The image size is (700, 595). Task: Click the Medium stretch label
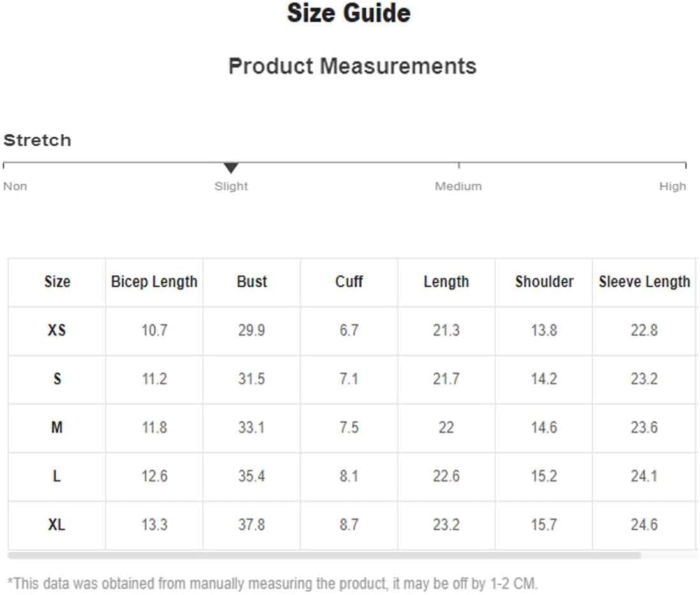(x=459, y=186)
